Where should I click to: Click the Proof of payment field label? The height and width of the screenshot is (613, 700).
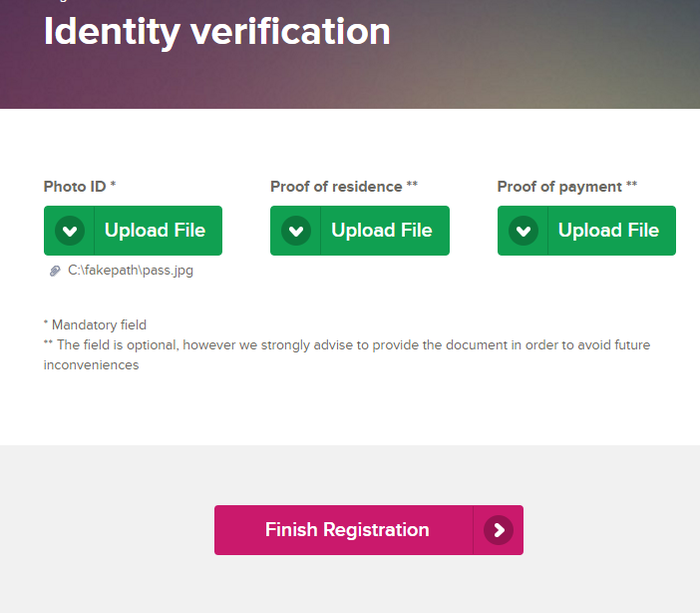click(x=560, y=186)
